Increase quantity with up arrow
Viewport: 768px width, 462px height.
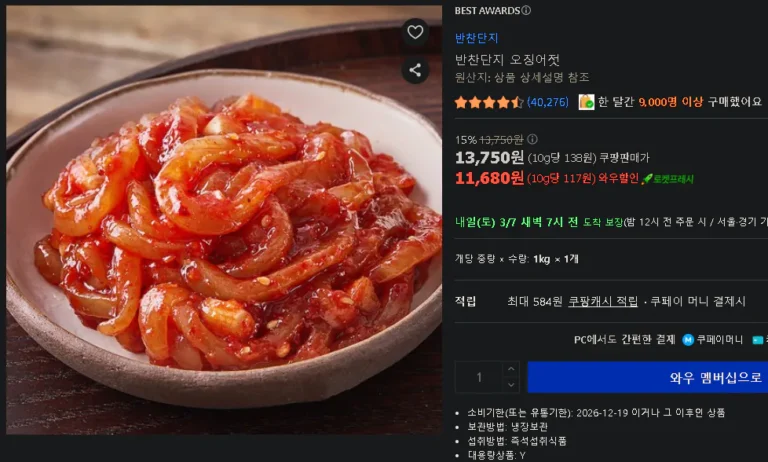[x=511, y=369]
